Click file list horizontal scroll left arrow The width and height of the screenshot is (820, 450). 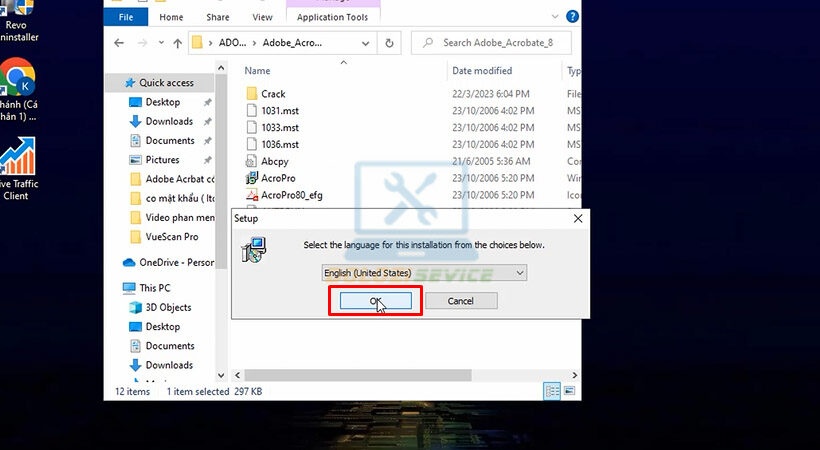pos(237,375)
